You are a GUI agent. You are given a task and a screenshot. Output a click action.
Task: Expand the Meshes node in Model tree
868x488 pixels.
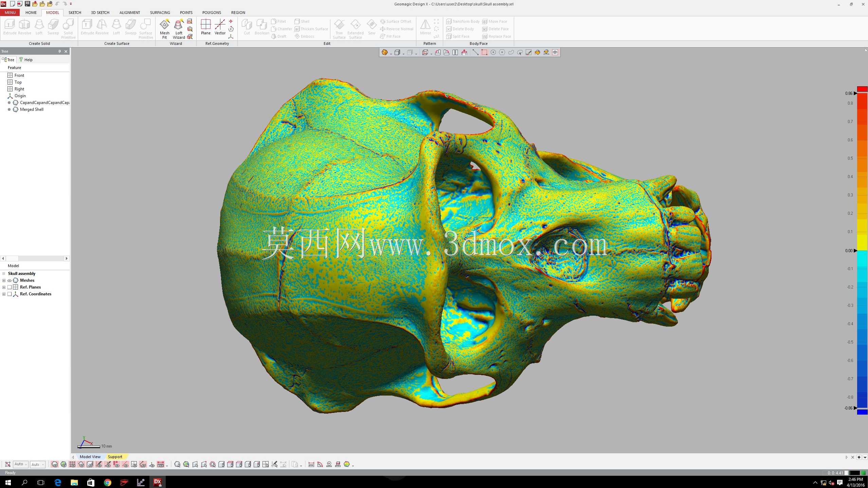tap(4, 280)
